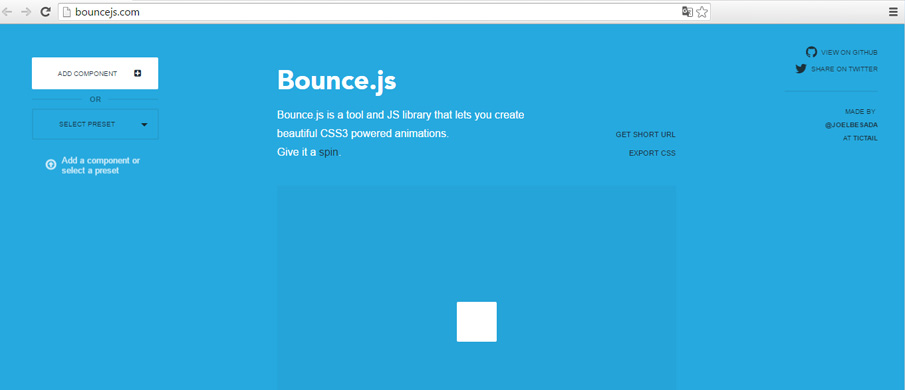Click the address bar showing bouncejs.com
This screenshot has width=905, height=390.
[384, 12]
